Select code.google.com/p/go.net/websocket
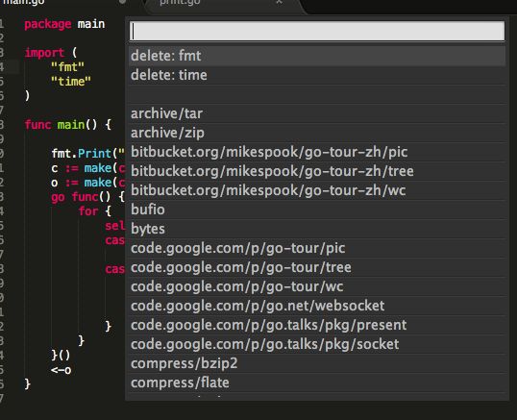 [x=317, y=306]
